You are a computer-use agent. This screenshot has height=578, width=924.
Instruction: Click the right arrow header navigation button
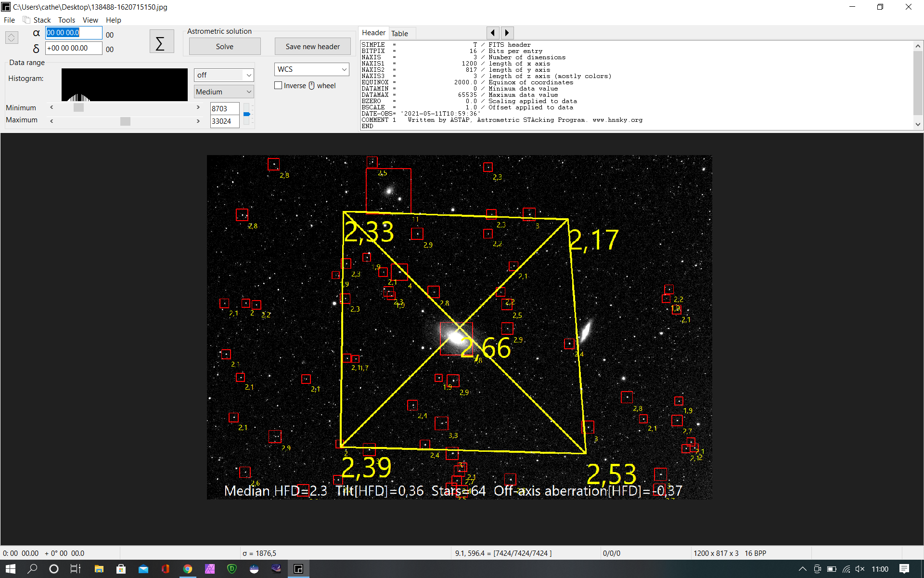coord(507,33)
